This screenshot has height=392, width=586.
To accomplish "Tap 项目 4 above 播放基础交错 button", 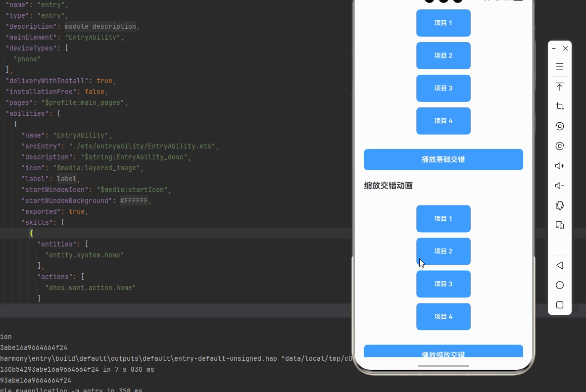I will [443, 121].
